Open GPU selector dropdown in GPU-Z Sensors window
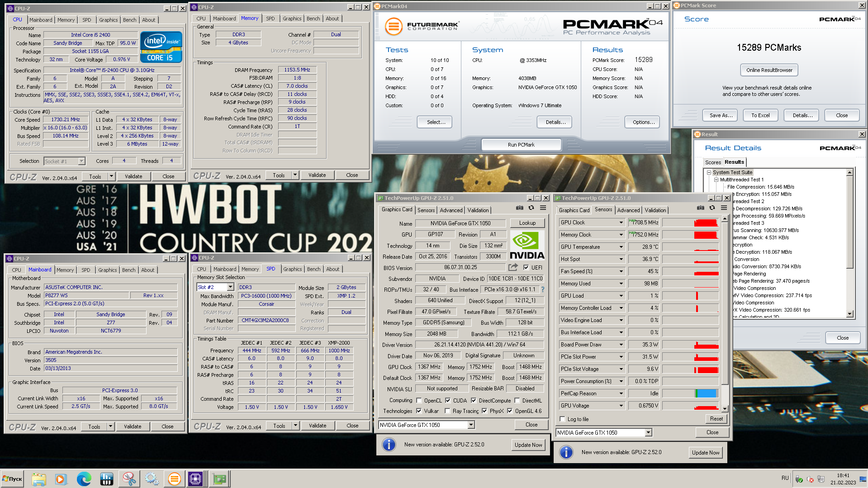Viewport: 868px width, 488px height. click(x=648, y=433)
